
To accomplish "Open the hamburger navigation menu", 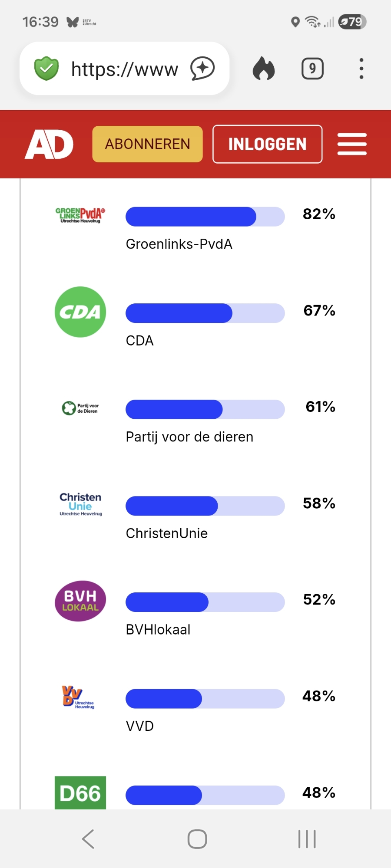I will coord(352,144).
